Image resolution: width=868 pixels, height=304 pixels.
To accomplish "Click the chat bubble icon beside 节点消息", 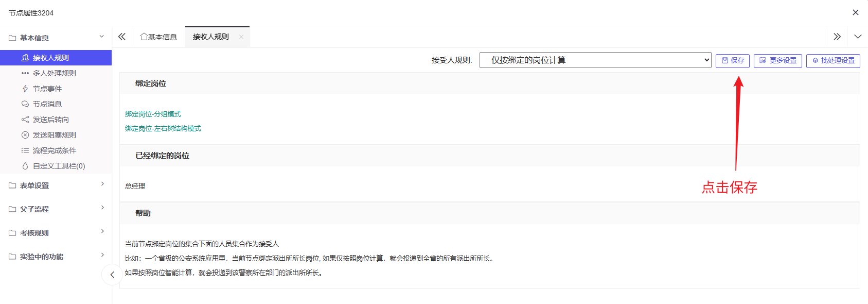I will pyautogui.click(x=25, y=104).
